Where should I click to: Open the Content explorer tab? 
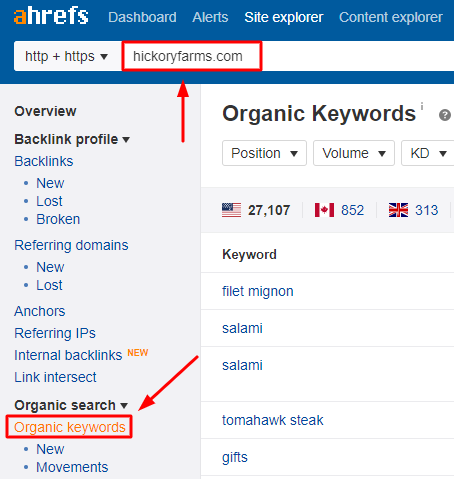click(x=391, y=17)
